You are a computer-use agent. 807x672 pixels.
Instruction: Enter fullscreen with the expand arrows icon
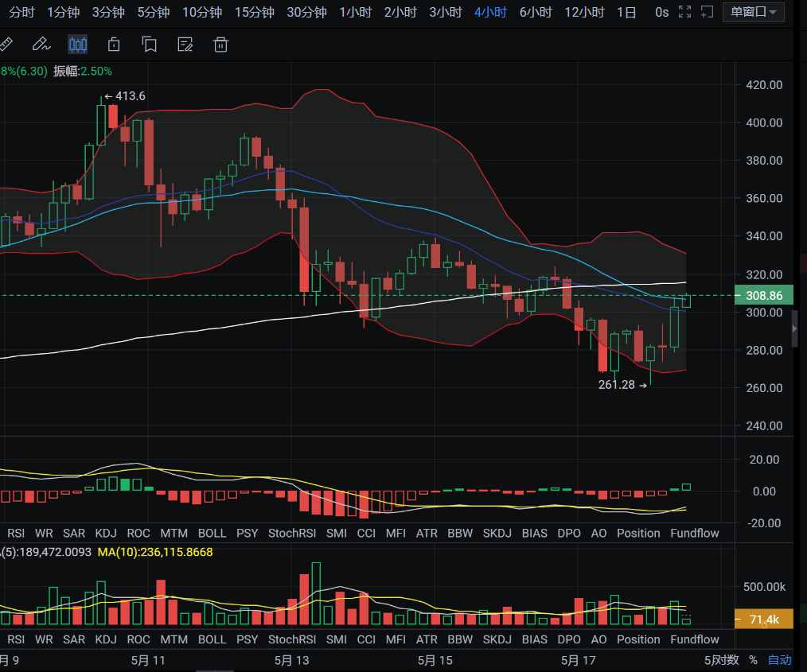pos(684,12)
